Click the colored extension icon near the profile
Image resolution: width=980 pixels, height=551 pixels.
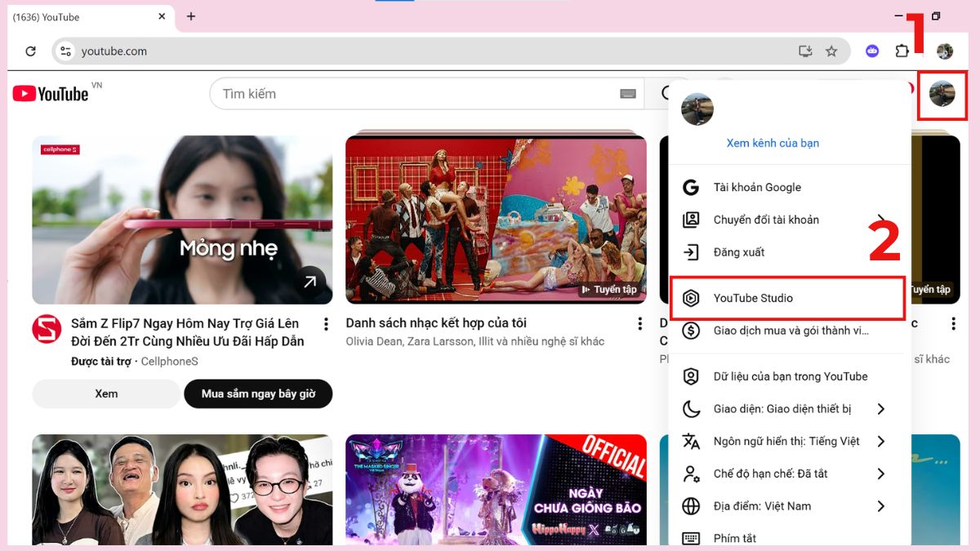pyautogui.click(x=871, y=51)
